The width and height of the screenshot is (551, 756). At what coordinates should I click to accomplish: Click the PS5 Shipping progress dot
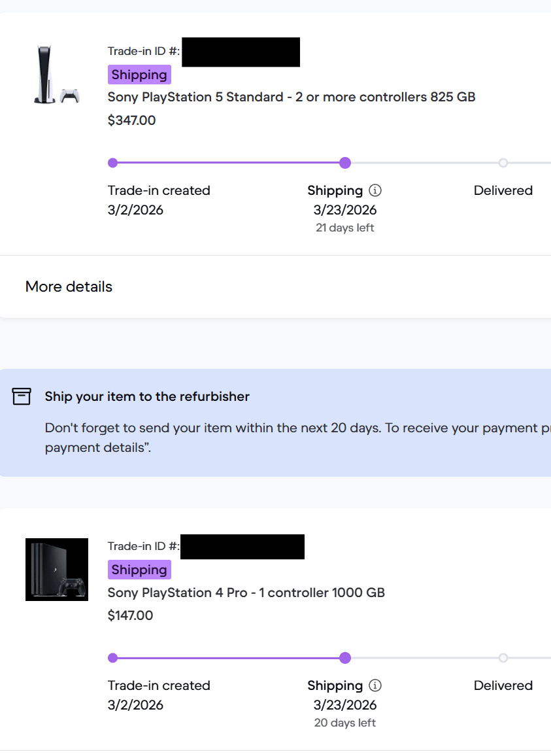pyautogui.click(x=345, y=163)
